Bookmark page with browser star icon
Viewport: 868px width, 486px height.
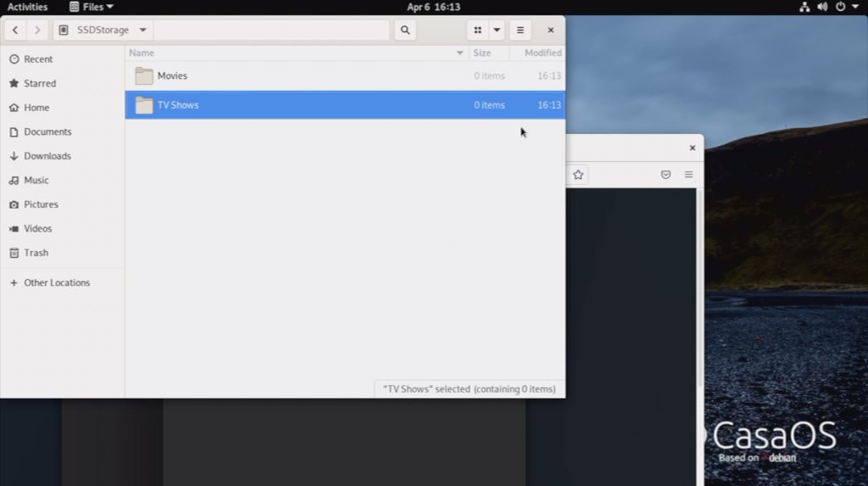click(578, 175)
